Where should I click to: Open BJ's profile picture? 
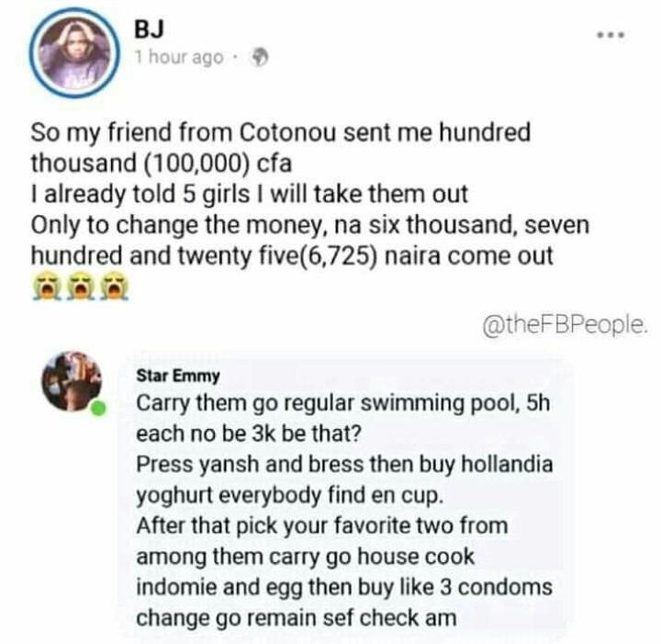pos(73,52)
